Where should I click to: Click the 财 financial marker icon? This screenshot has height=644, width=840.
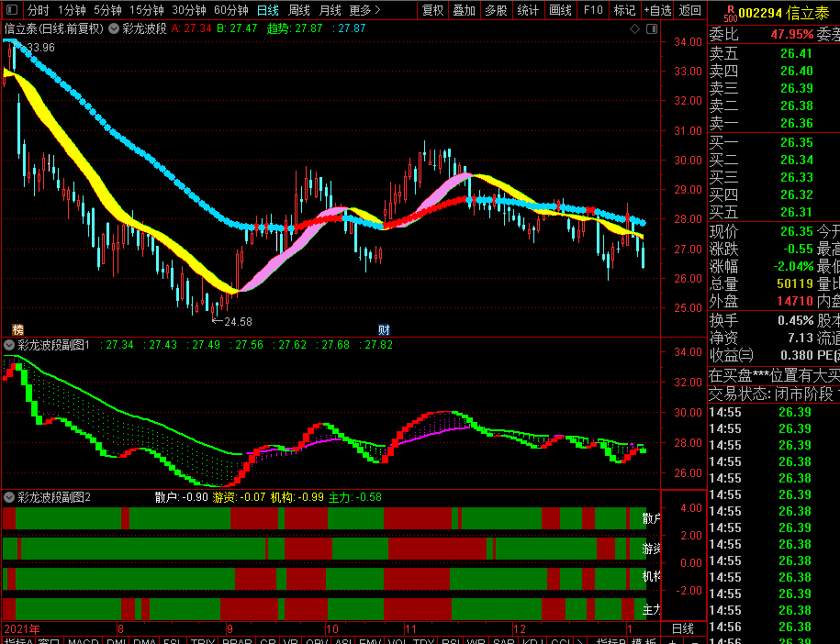[x=384, y=328]
